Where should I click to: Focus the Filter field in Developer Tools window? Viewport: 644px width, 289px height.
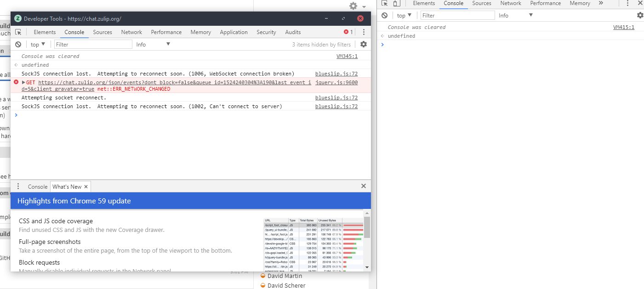click(93, 44)
